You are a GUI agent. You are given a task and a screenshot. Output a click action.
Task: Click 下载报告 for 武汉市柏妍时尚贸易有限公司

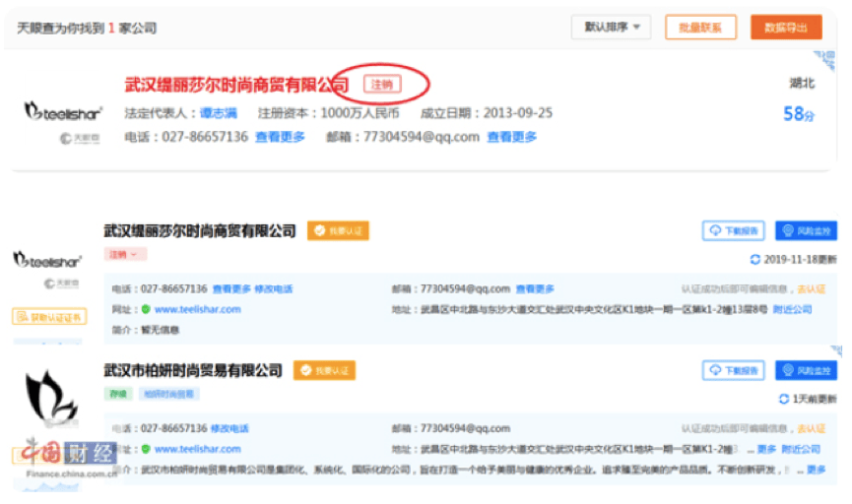(x=733, y=370)
